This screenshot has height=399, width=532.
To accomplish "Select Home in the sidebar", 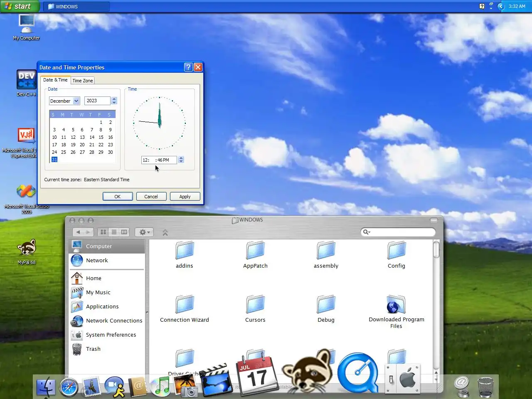I will (107, 278).
